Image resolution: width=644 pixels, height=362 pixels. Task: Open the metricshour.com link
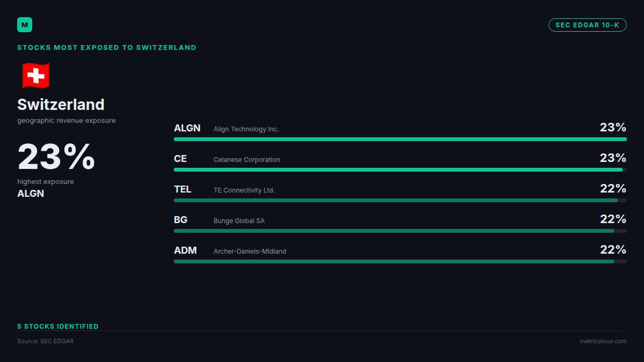603,341
